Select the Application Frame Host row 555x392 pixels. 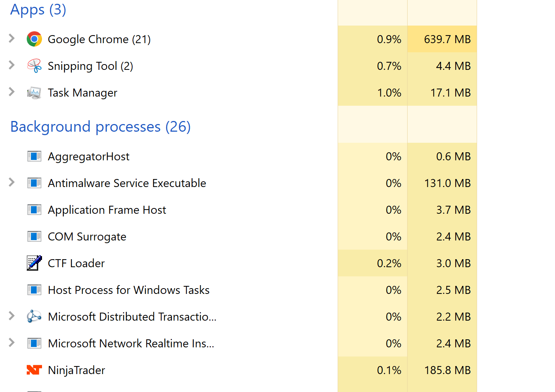pyautogui.click(x=107, y=210)
